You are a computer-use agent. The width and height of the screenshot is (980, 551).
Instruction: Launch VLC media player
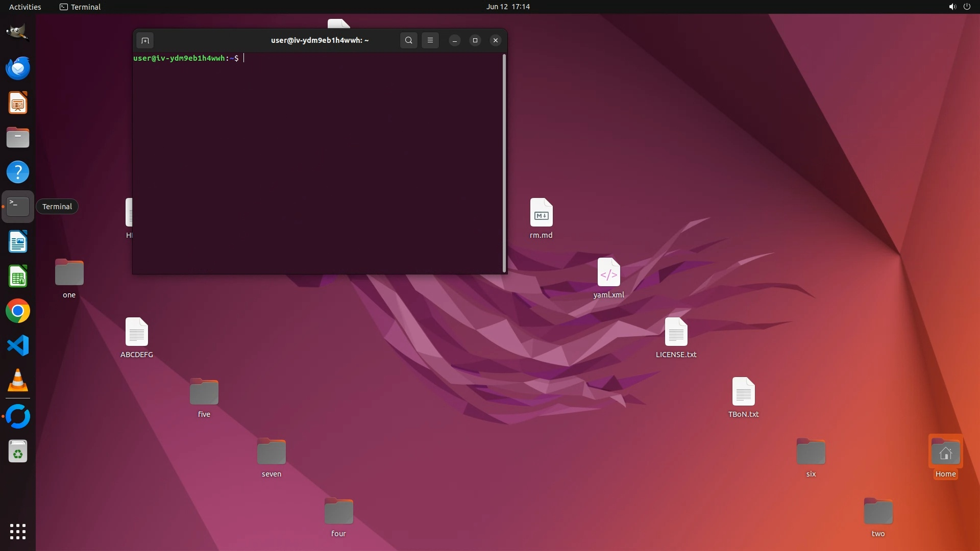pyautogui.click(x=17, y=381)
